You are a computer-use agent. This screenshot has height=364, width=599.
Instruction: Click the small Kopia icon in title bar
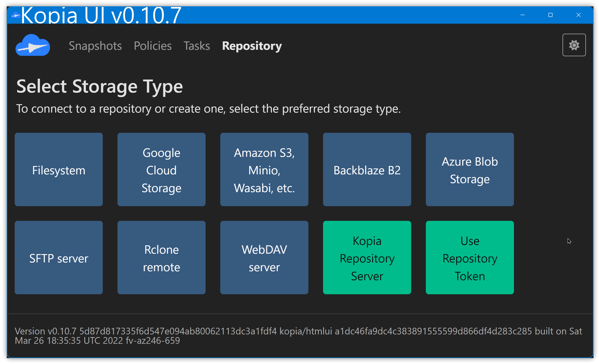tap(16, 15)
